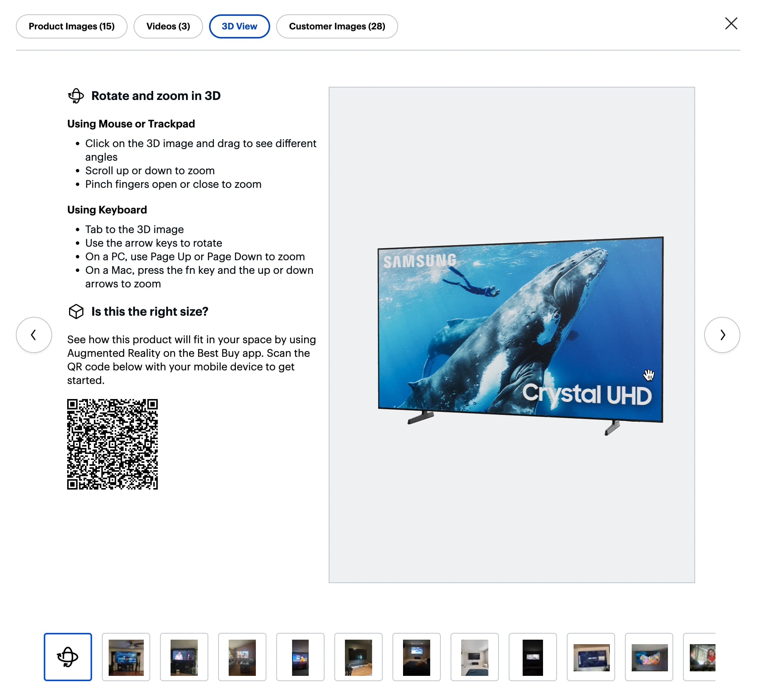The image size is (757, 700).
Task: Open narrow portrait thumbnail of glowing TV
Action: pyautogui.click(x=300, y=657)
